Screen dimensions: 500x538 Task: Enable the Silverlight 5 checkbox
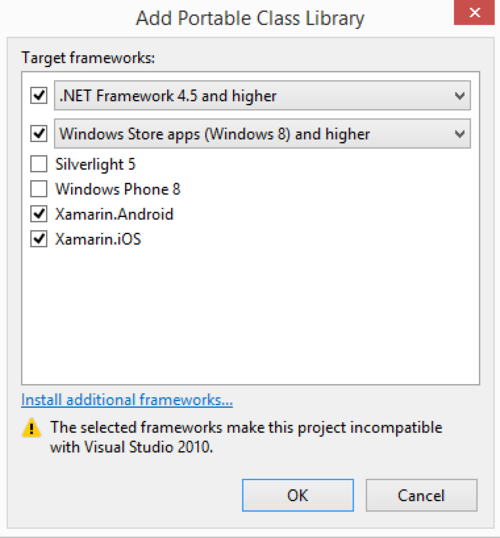(38, 164)
